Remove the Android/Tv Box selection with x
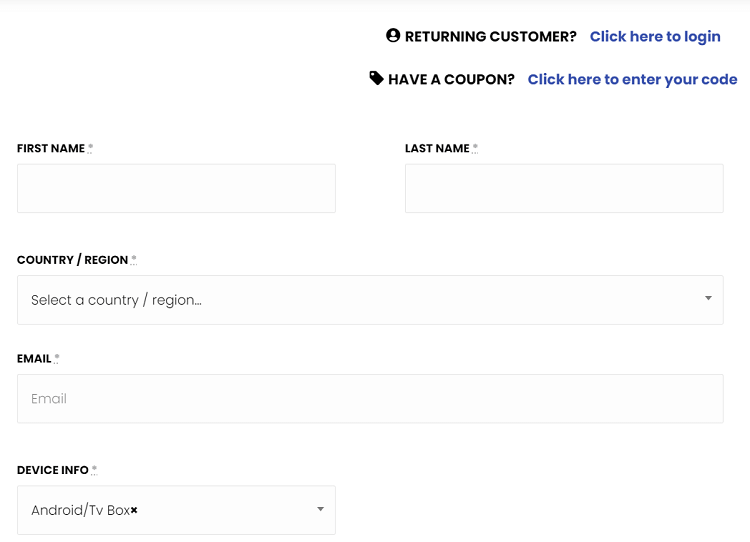The width and height of the screenshot is (750, 542). click(x=134, y=510)
